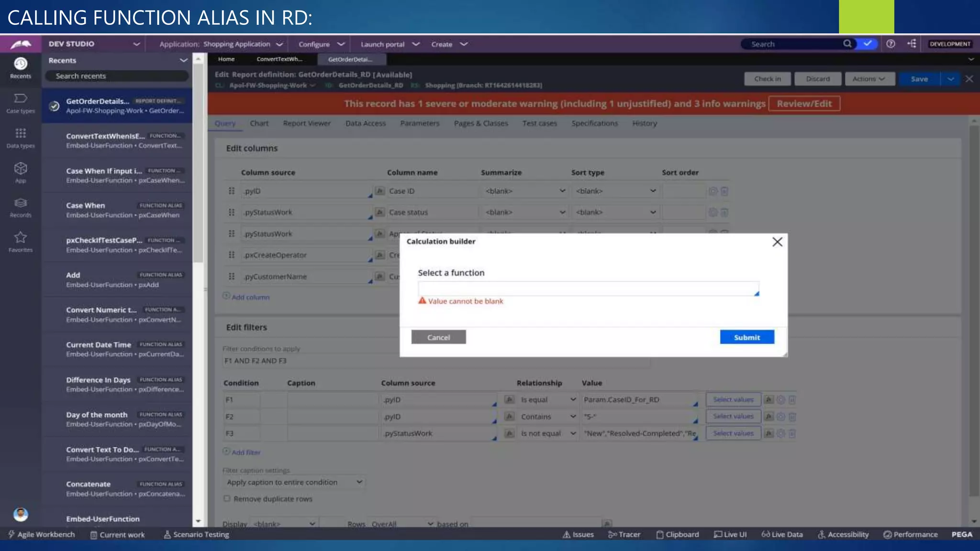Click the search magnifier icon
Viewport: 980px width, 551px height.
point(847,44)
